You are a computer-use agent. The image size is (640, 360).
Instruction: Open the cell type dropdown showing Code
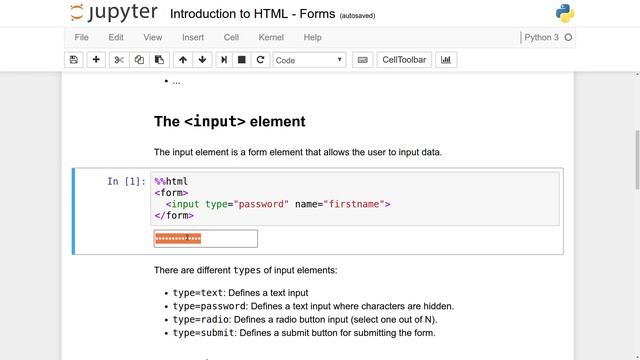309,60
